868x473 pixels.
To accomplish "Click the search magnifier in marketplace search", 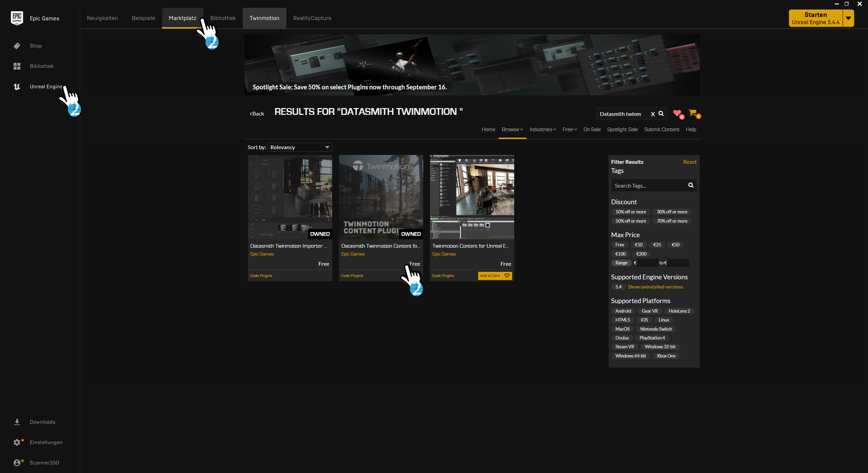I will point(661,114).
